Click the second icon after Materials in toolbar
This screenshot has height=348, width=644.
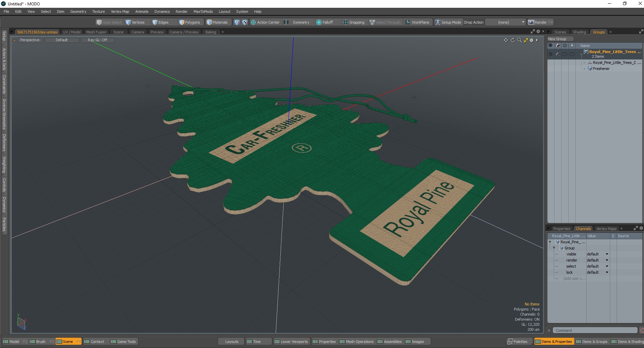click(245, 22)
